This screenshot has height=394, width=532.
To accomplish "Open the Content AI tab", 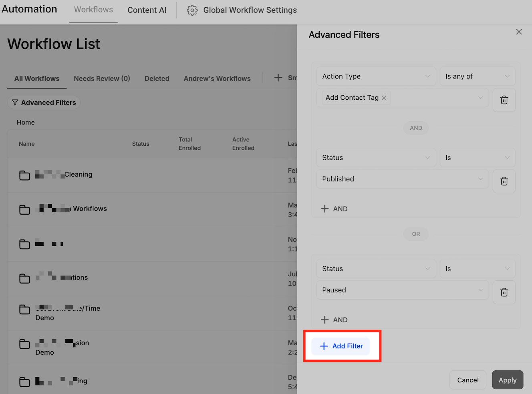I will tap(147, 10).
